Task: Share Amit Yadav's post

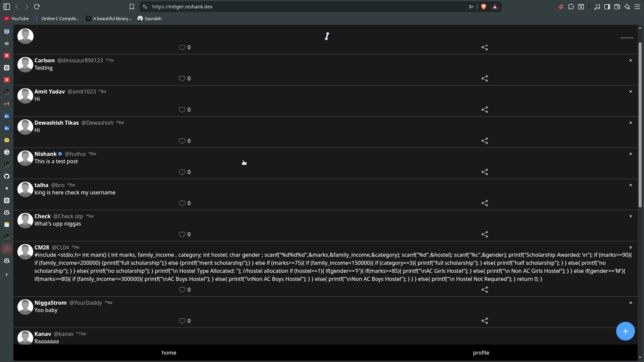Action: coord(484,110)
